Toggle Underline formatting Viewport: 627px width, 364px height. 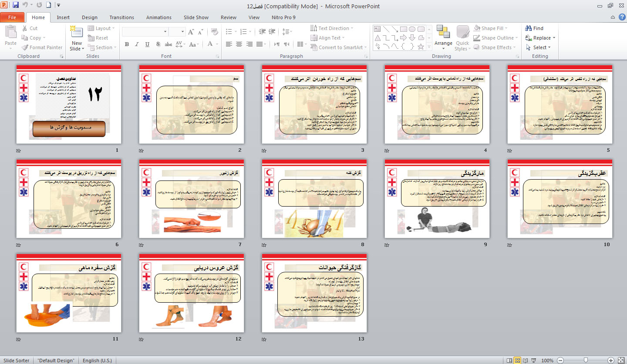tap(147, 44)
